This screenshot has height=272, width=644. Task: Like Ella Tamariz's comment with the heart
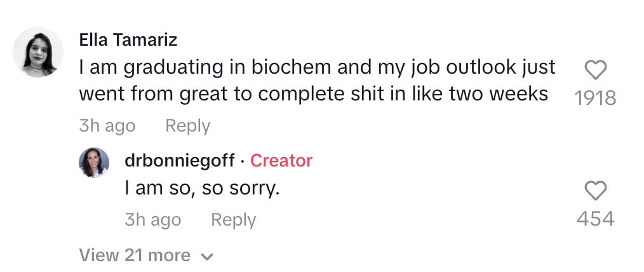[x=595, y=70]
